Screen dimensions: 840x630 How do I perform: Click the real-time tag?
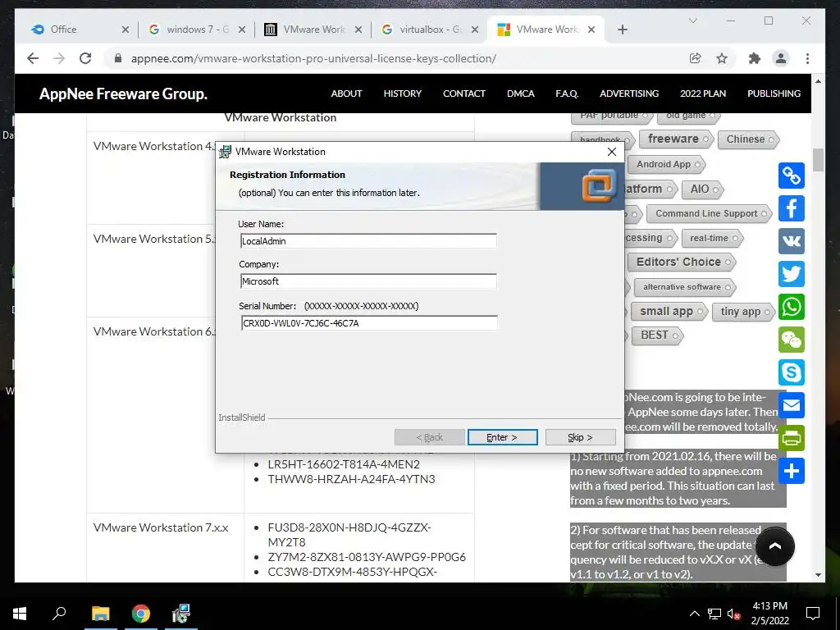pos(712,239)
